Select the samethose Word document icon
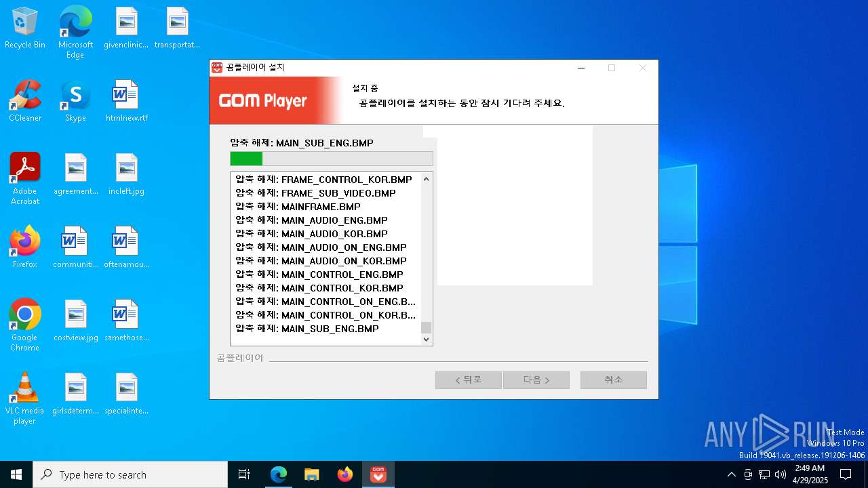Image resolution: width=868 pixels, height=488 pixels. [126, 321]
